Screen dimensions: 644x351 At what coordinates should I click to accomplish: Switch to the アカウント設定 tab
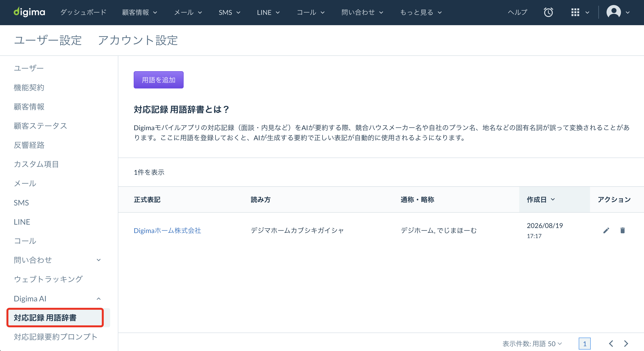click(138, 40)
